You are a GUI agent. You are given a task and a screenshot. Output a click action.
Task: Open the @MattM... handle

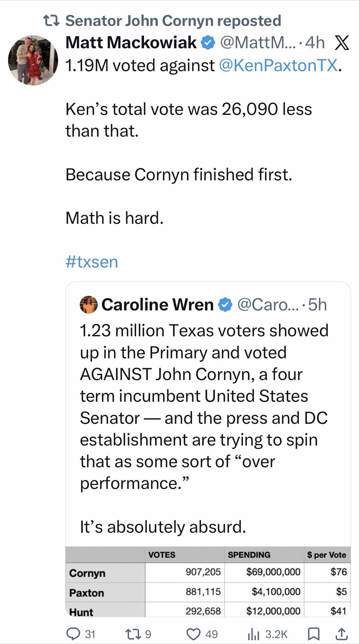click(x=257, y=43)
